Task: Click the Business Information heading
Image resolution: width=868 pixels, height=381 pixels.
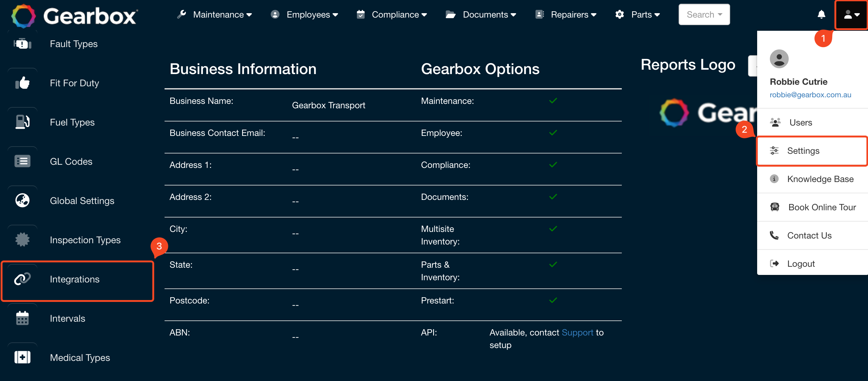Action: [x=243, y=69]
